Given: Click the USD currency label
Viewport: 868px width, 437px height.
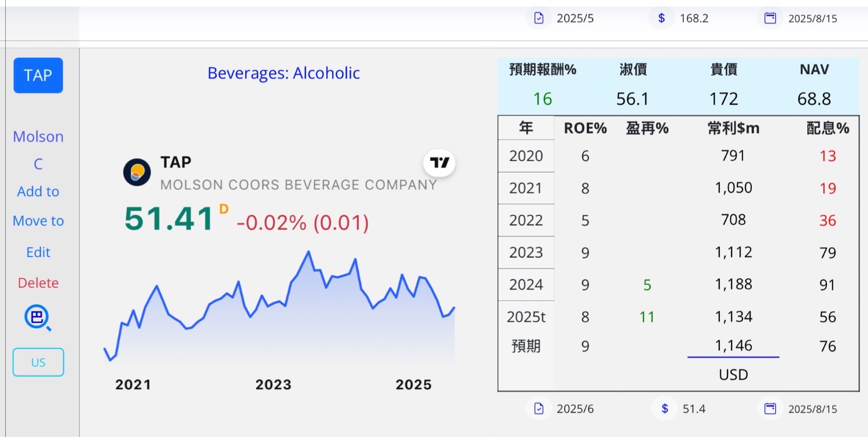Looking at the screenshot, I should 733,375.
